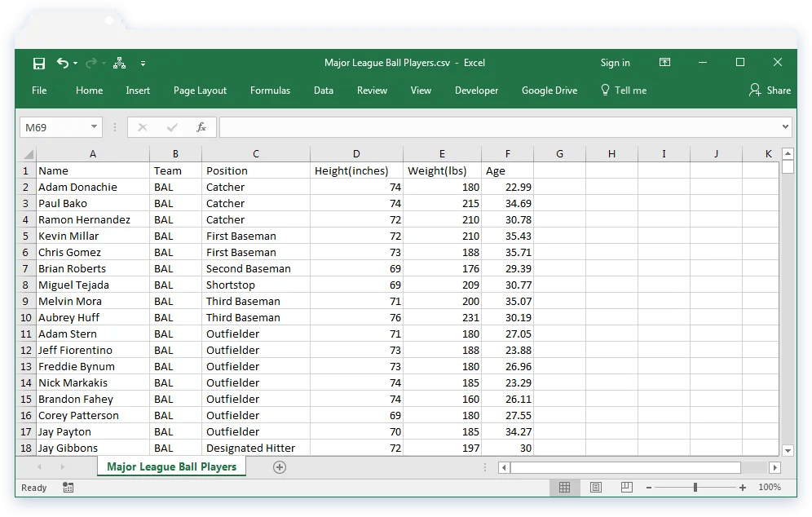Switch to Page Break Preview icon
Viewport: 812px width, 517px height.
coord(627,487)
